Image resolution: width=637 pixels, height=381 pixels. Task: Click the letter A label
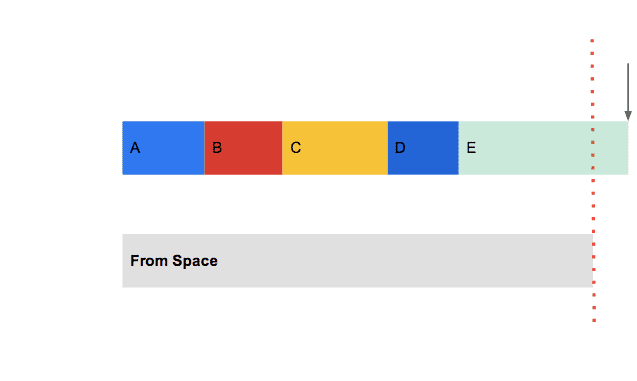135,148
